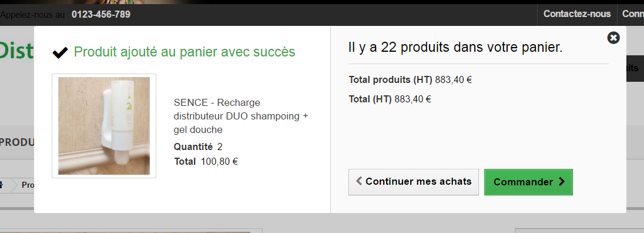
Task: Click left chevron icon beside Continuer mes achats
Action: [x=359, y=181]
